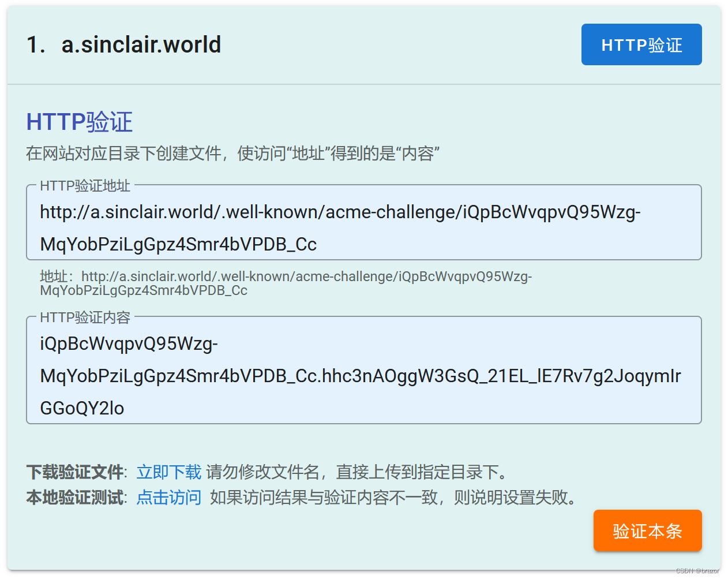Click the bold 本地验证测试 label

[x=75, y=497]
